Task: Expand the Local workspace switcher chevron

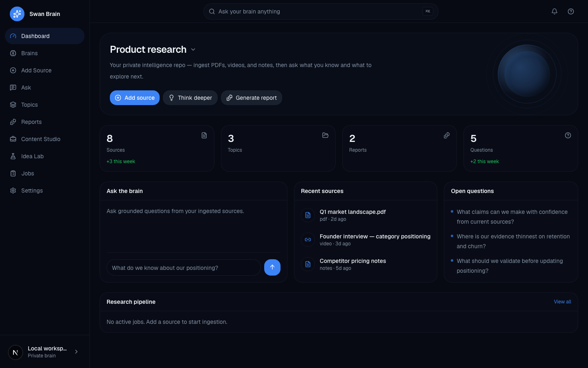Action: (x=76, y=352)
